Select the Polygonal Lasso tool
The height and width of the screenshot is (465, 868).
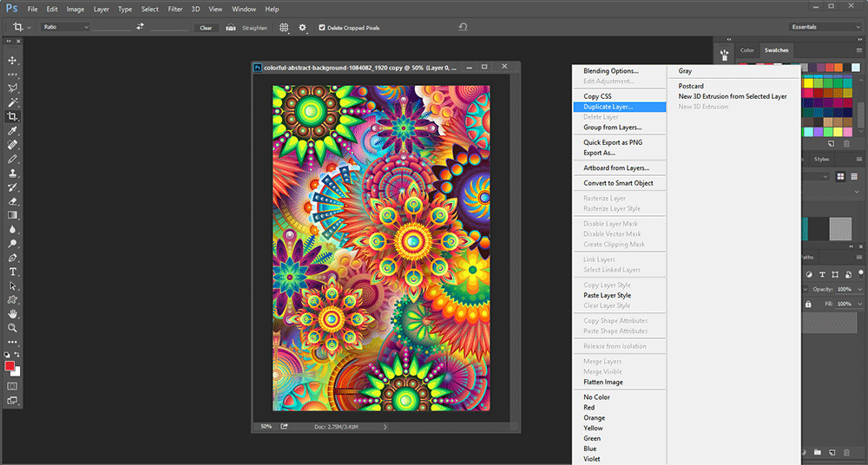tap(12, 88)
